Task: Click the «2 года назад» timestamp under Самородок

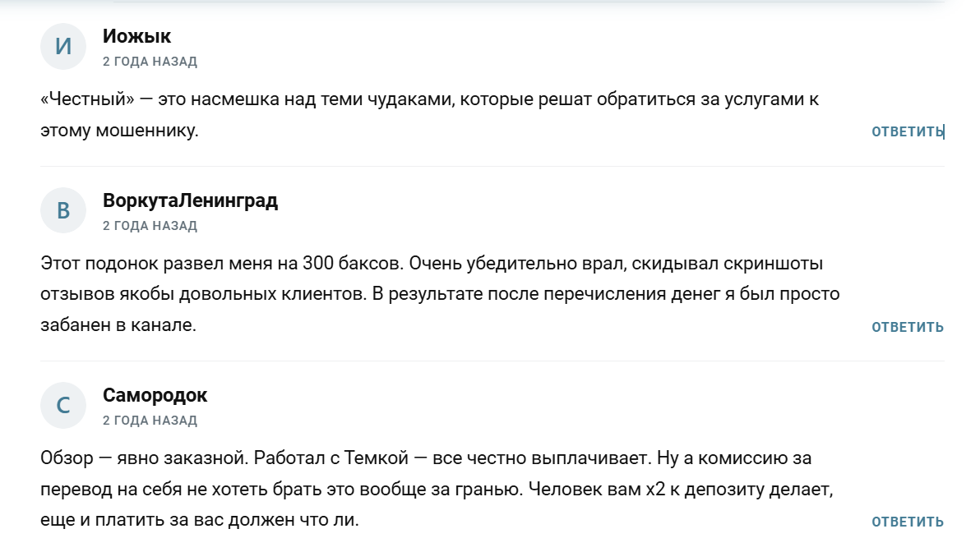Action: click(x=150, y=421)
